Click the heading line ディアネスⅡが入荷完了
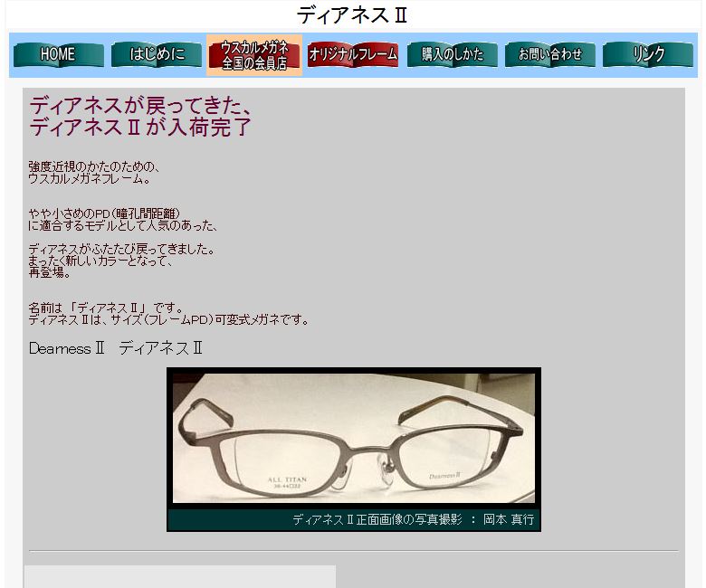This screenshot has width=706, height=588. point(140,127)
